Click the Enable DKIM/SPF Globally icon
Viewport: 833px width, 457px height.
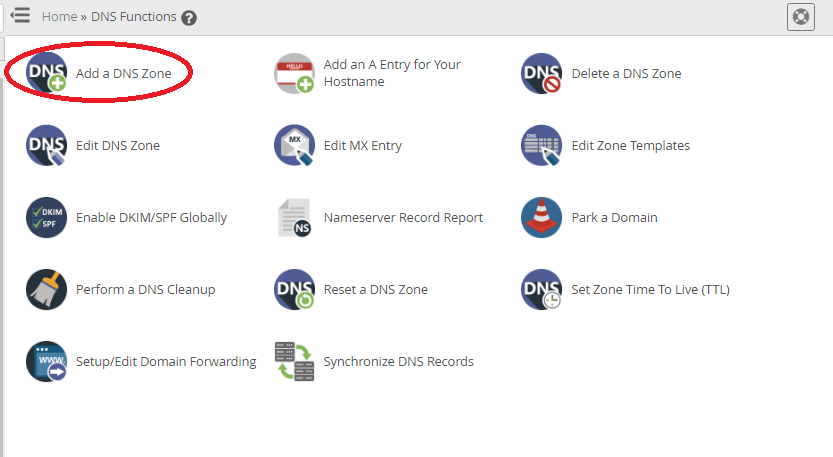pyautogui.click(x=46, y=218)
